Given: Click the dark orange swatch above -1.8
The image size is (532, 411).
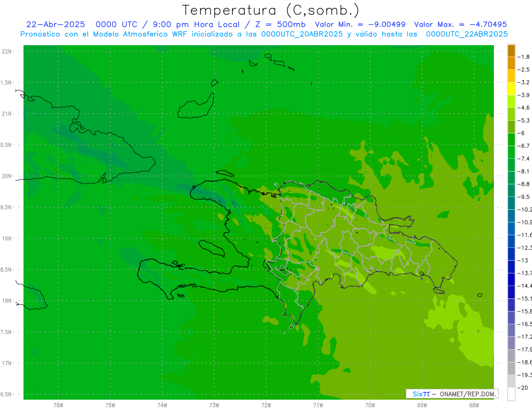Looking at the screenshot, I should [511, 51].
